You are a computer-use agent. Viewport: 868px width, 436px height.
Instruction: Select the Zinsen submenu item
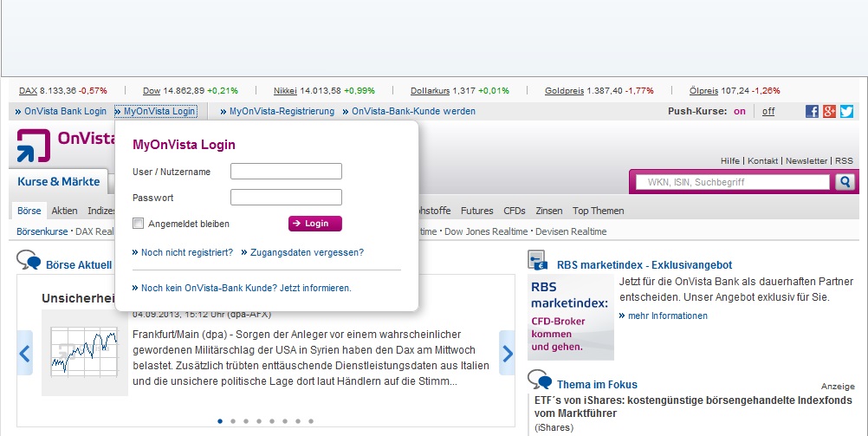[x=548, y=211]
